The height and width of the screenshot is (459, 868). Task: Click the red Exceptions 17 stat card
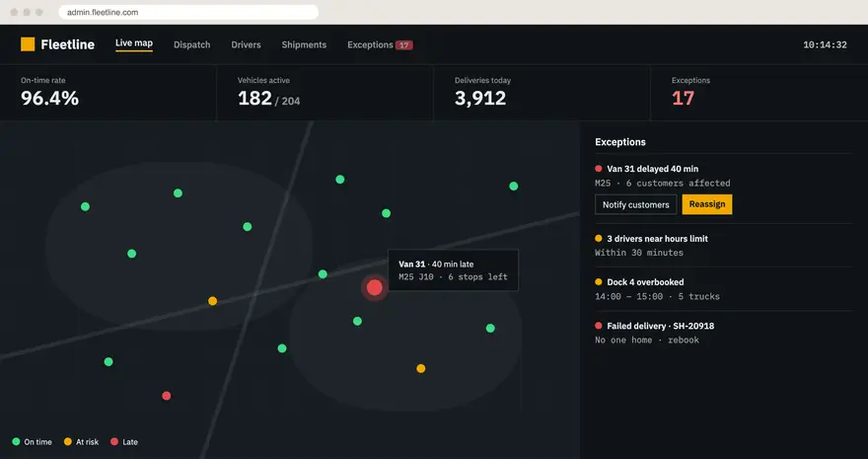759,93
